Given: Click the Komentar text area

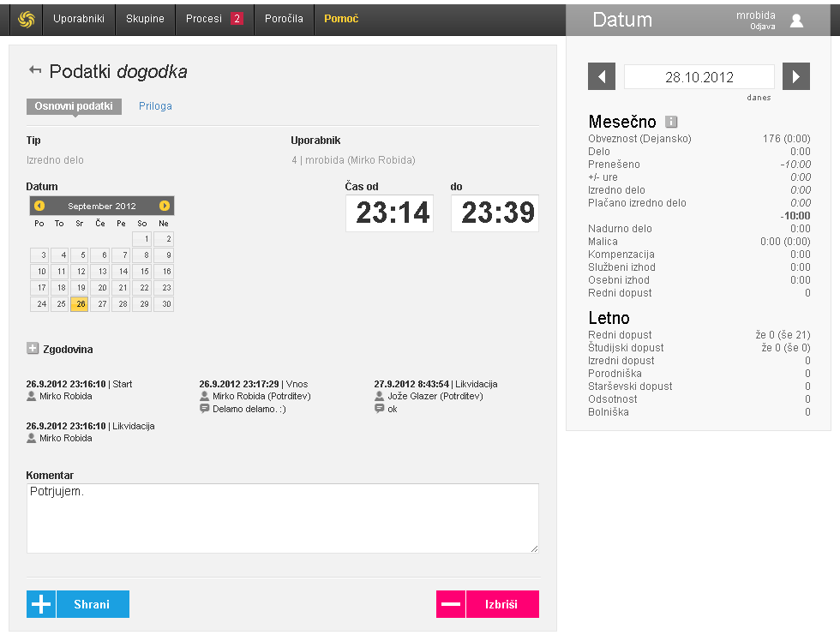Looking at the screenshot, I should pyautogui.click(x=282, y=518).
